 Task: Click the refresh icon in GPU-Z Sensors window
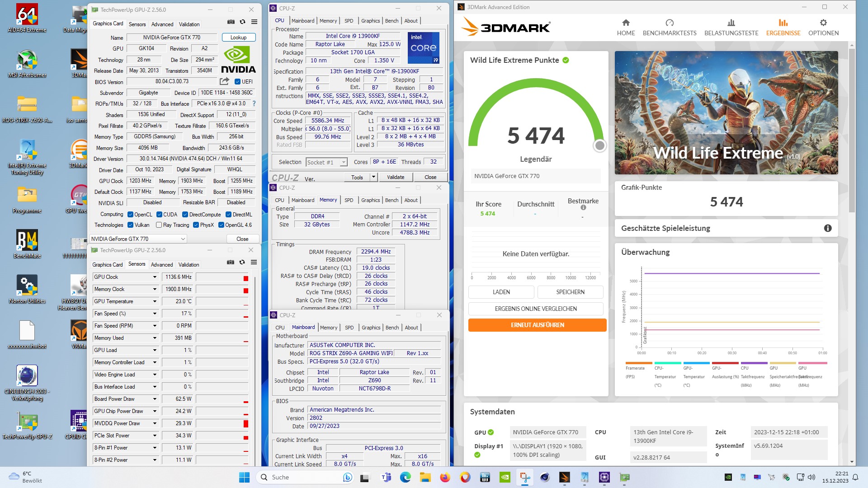click(x=242, y=262)
